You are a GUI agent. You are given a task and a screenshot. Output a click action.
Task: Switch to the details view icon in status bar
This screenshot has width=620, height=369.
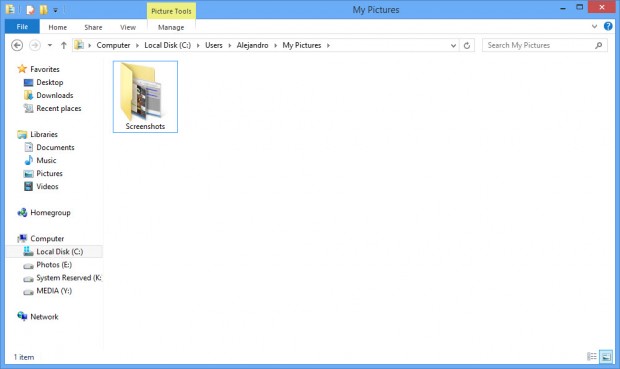tap(592, 357)
